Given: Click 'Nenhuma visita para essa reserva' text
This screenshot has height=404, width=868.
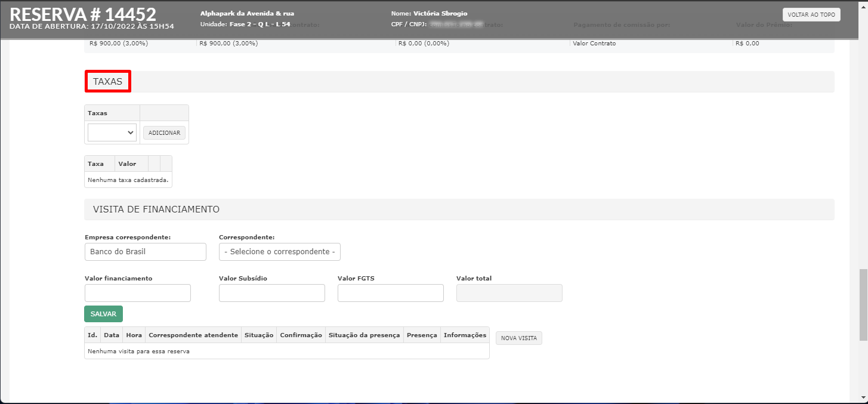Looking at the screenshot, I should (x=138, y=351).
